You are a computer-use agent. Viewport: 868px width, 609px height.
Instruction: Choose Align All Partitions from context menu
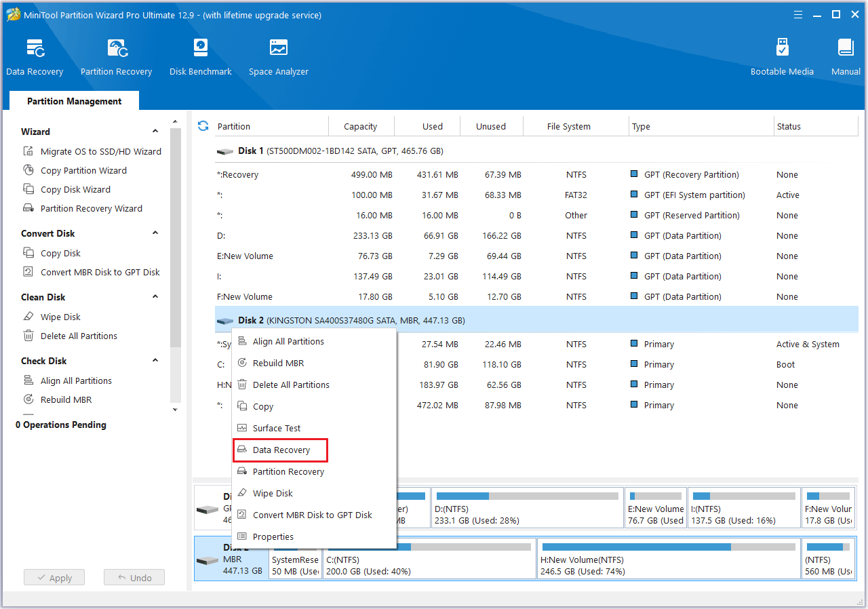(x=314, y=341)
